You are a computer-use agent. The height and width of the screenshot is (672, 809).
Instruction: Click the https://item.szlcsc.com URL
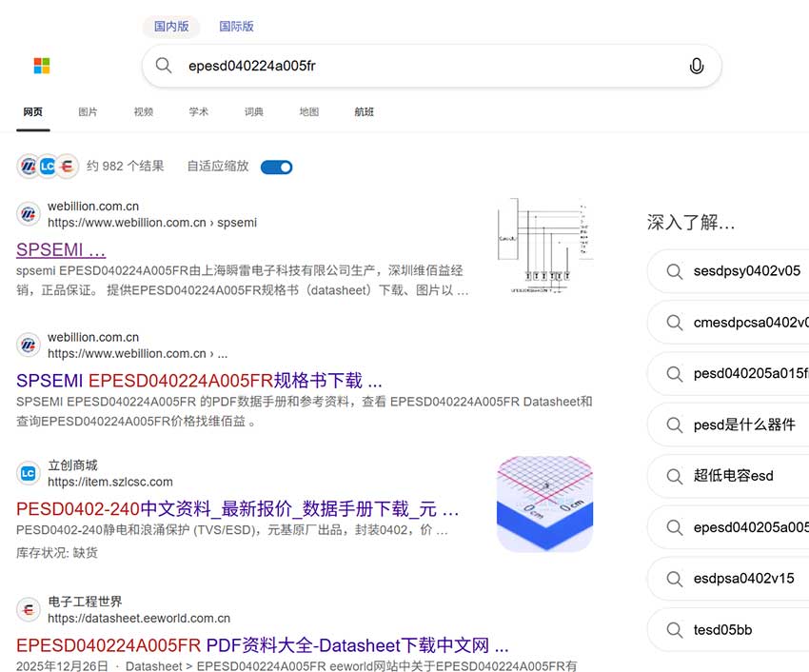pyautogui.click(x=110, y=482)
